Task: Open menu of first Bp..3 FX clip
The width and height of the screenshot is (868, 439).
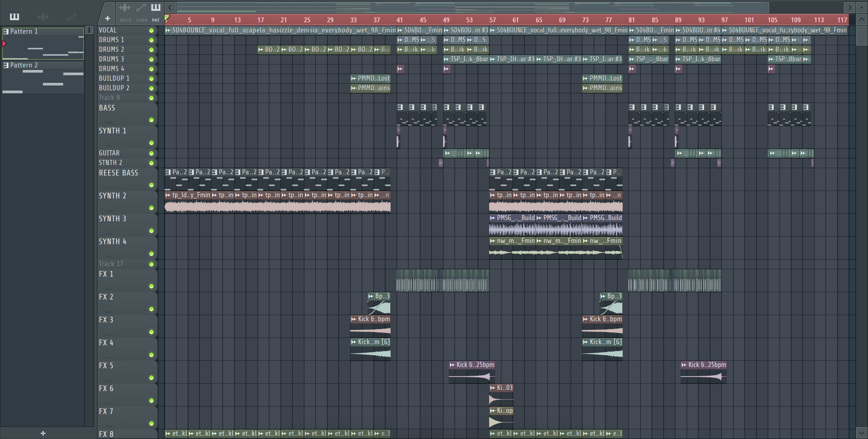Action: [x=371, y=296]
